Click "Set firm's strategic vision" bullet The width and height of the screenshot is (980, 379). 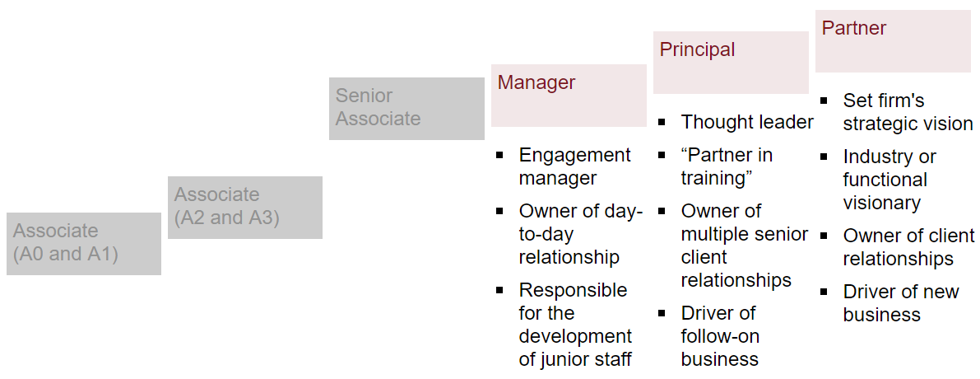click(x=908, y=112)
